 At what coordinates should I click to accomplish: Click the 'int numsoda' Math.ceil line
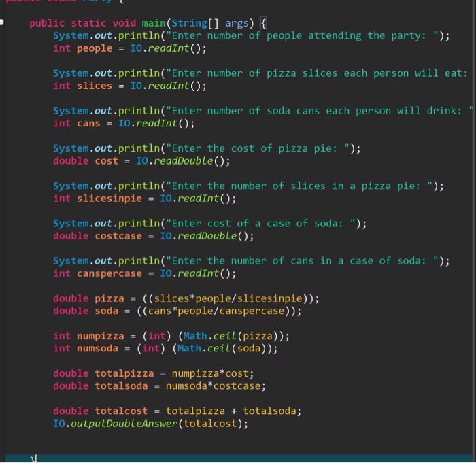pyautogui.click(x=165, y=349)
